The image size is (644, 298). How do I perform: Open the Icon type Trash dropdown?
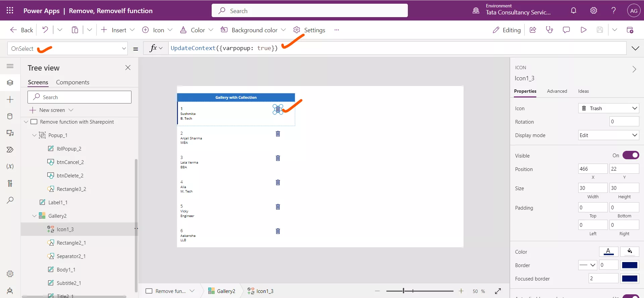(x=608, y=108)
